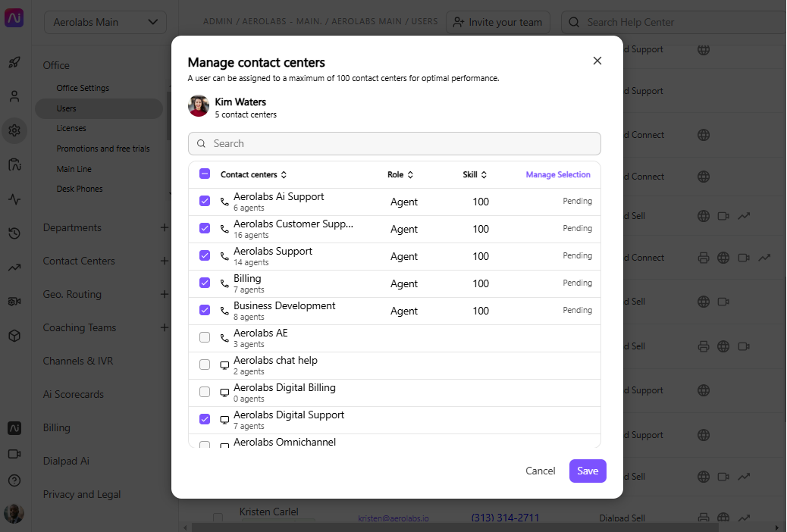Sort by Contact centers column
This screenshot has width=787, height=532.
[253, 174]
